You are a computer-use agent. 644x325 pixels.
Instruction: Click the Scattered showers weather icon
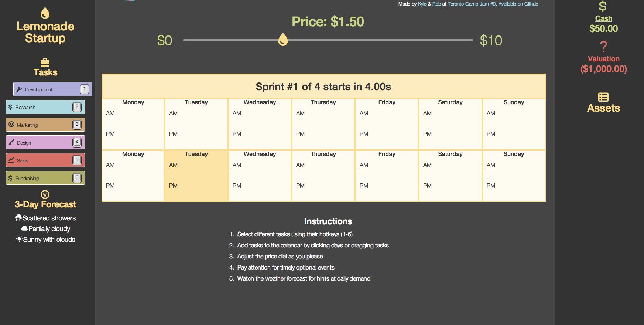click(x=18, y=218)
